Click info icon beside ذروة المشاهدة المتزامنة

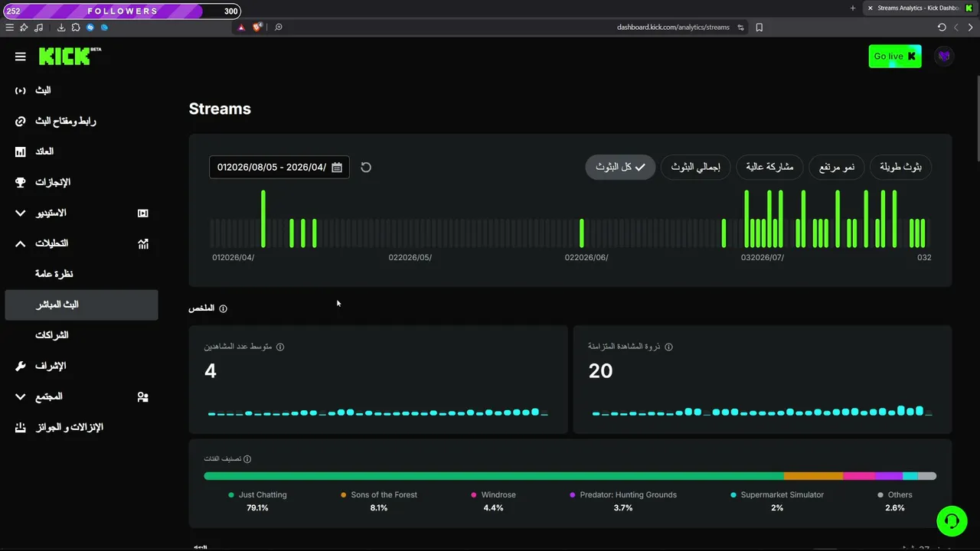click(668, 347)
